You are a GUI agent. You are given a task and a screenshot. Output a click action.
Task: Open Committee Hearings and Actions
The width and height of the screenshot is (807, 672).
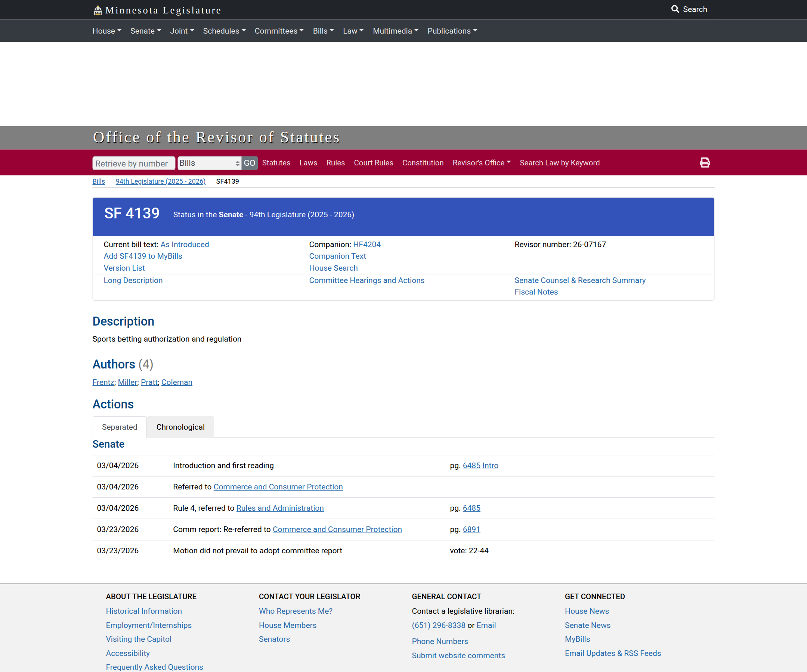(x=367, y=280)
